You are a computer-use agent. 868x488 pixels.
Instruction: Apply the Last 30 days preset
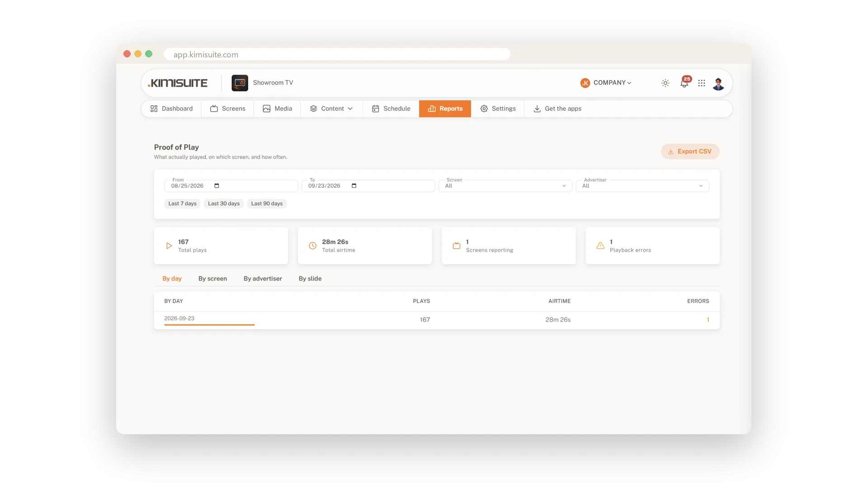click(224, 204)
